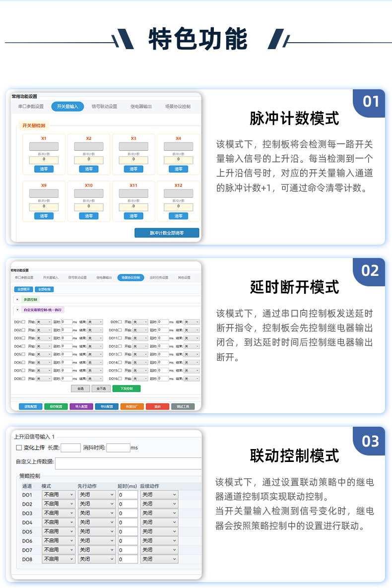Click the 全不选 button
392x588 pixels.
101,389
